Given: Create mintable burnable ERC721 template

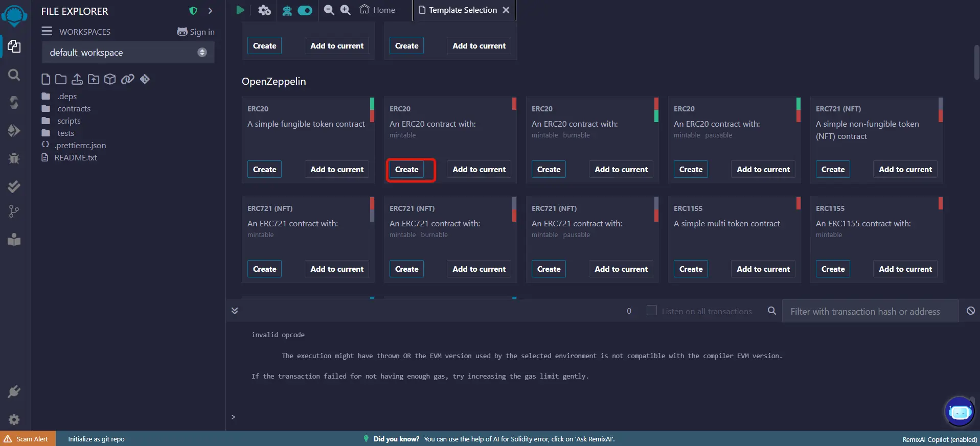Looking at the screenshot, I should [406, 269].
